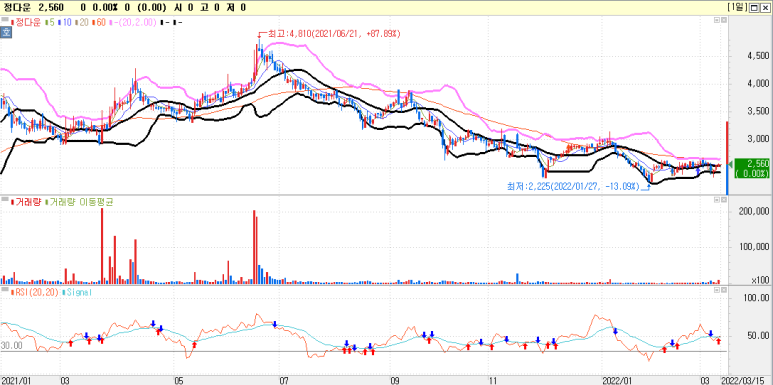
Task: Close the chart window with title bar X
Action: [x=767, y=7]
